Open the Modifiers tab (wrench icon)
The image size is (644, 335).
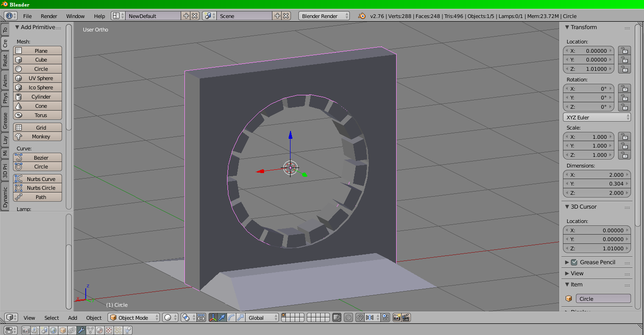81,330
